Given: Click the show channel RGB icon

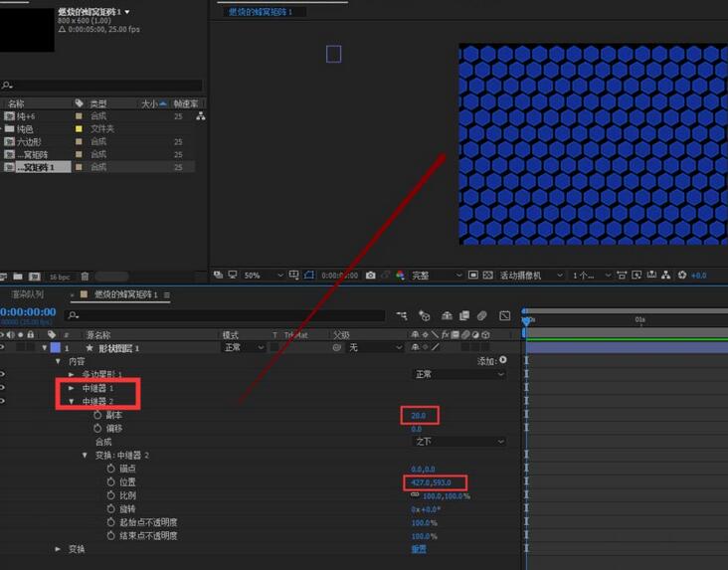Looking at the screenshot, I should [400, 276].
